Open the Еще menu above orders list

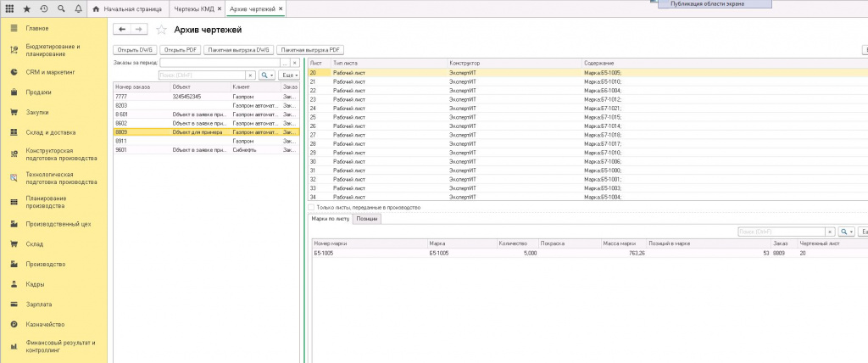coord(288,75)
